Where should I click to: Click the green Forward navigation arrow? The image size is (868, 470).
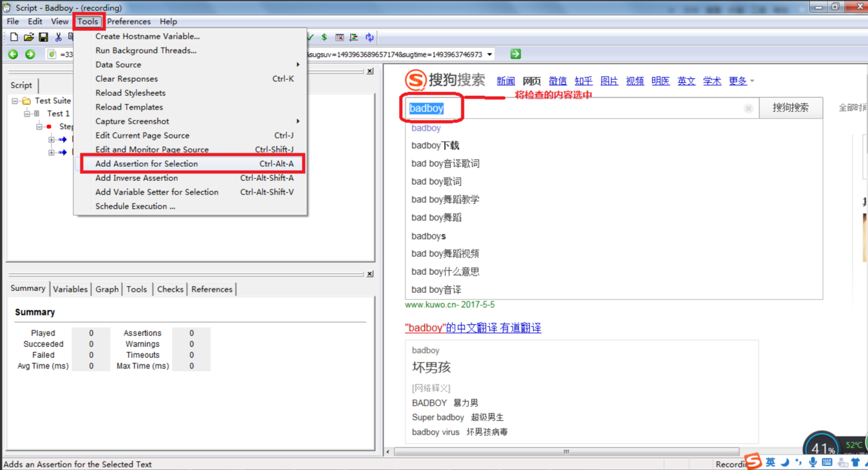(x=30, y=55)
